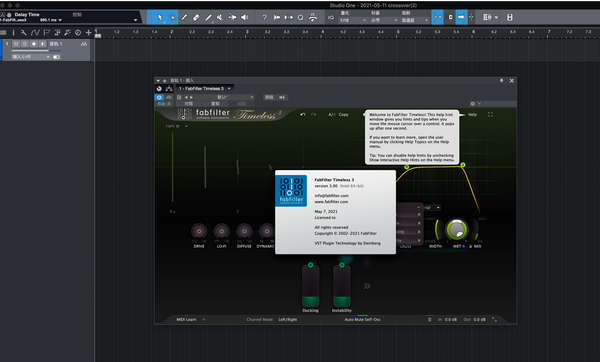Adjust track 1 volume fader

36,51
